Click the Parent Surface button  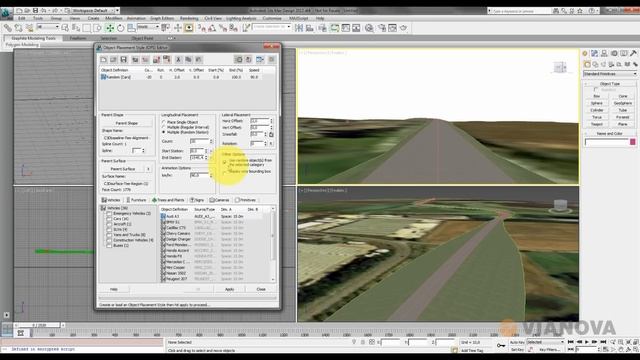click(x=123, y=169)
